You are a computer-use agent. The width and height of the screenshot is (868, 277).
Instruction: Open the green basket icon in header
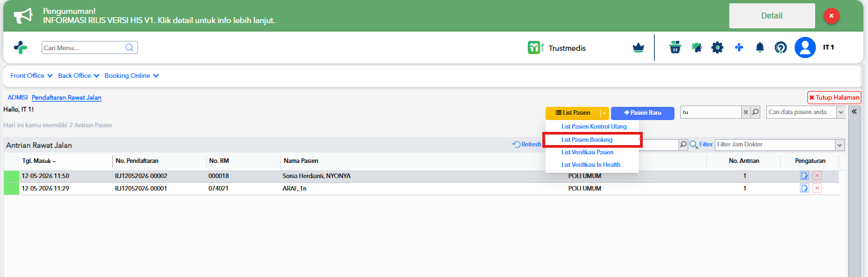[x=674, y=47]
